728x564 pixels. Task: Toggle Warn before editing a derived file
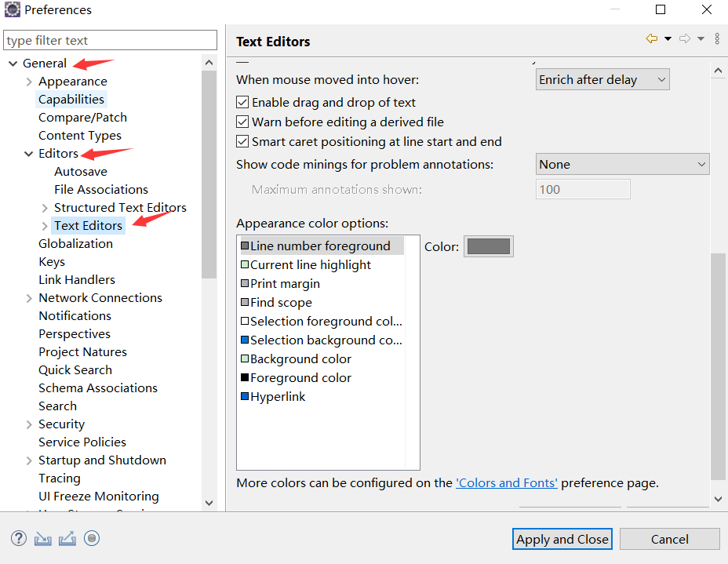(242, 122)
